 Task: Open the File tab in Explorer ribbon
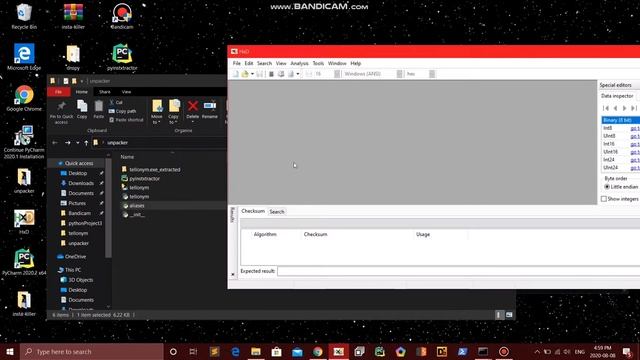point(58,92)
